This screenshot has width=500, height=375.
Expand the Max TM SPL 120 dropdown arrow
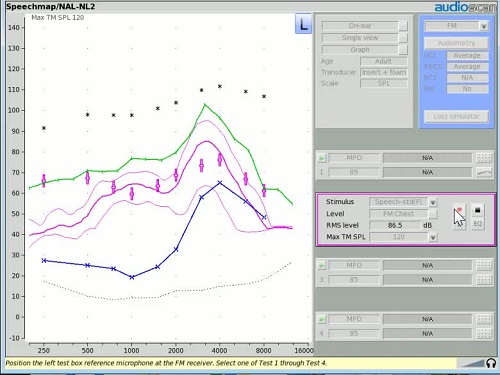(x=433, y=237)
